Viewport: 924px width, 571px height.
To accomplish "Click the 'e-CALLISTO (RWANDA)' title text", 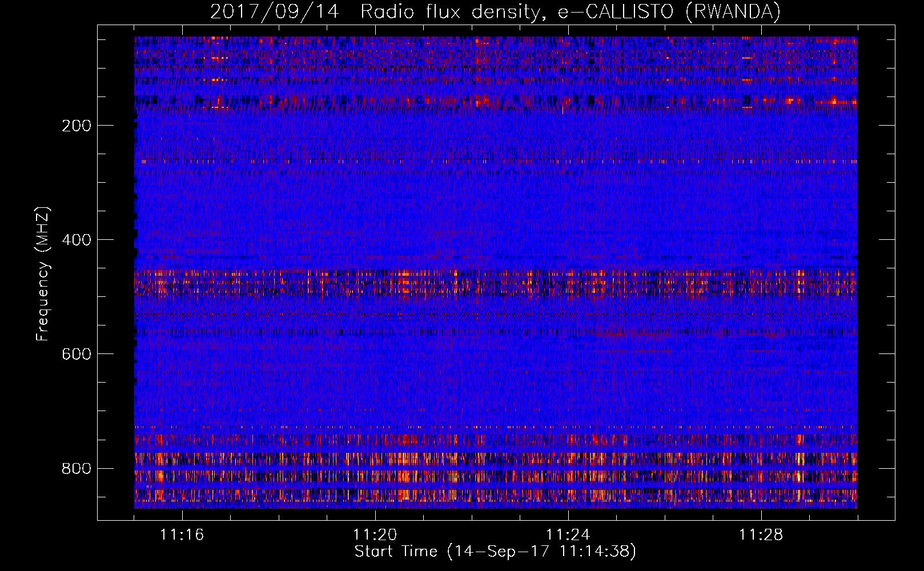I will pos(669,12).
